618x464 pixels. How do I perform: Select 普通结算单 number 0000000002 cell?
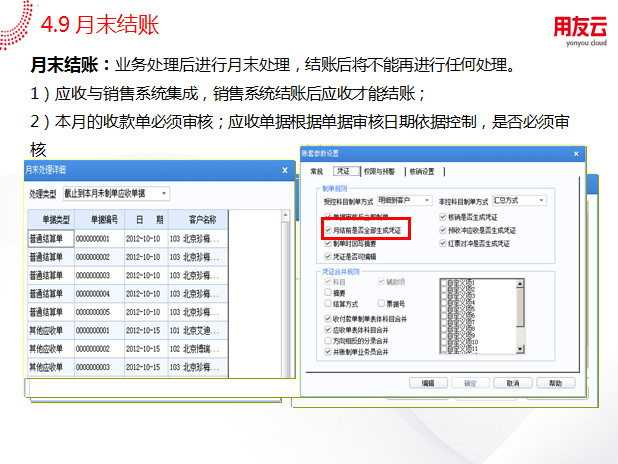99,257
